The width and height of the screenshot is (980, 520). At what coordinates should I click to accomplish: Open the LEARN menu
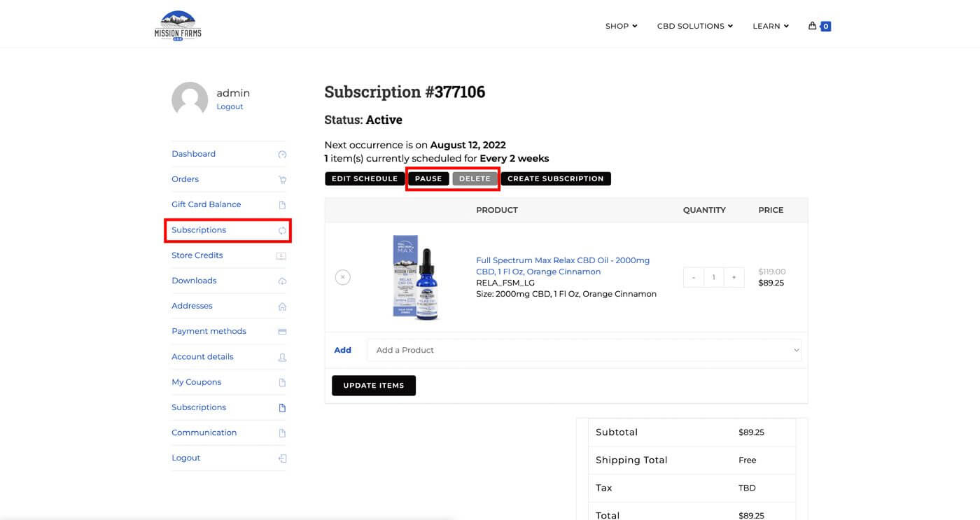[x=770, y=26]
